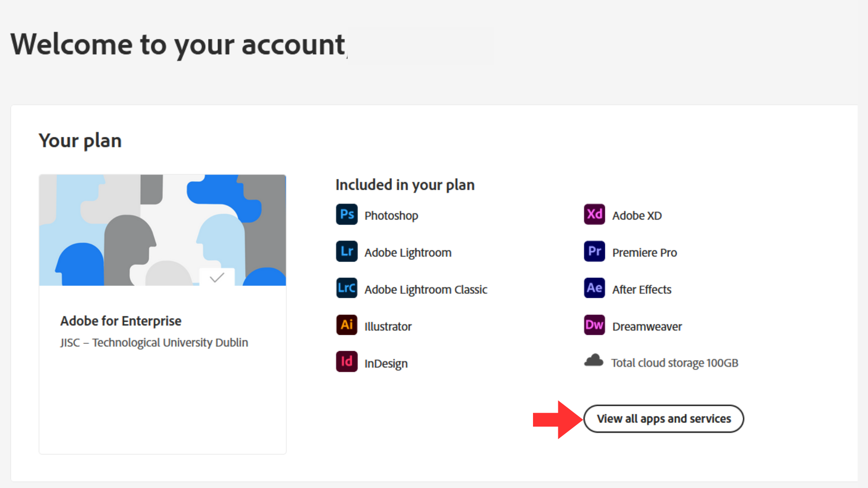This screenshot has width=868, height=488.
Task: Click the Adobe Lightroom Lr icon
Action: [x=347, y=252]
